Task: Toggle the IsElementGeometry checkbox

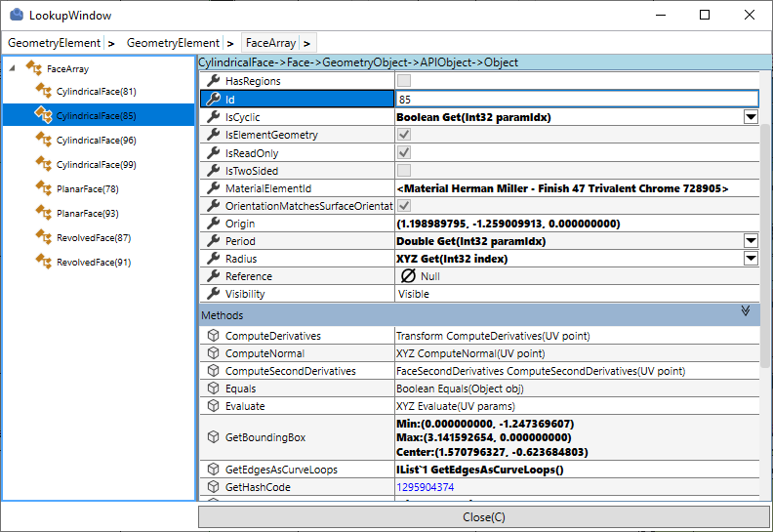Action: pos(404,134)
